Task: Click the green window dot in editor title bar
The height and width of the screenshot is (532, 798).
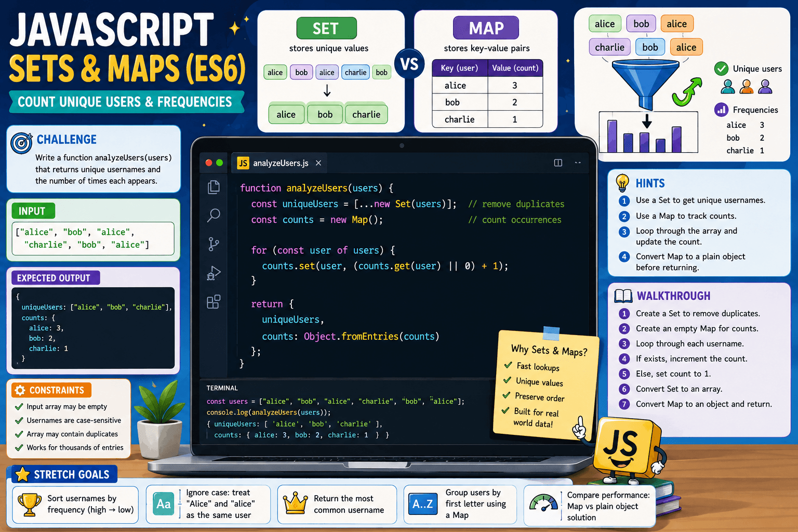Action: 220,163
